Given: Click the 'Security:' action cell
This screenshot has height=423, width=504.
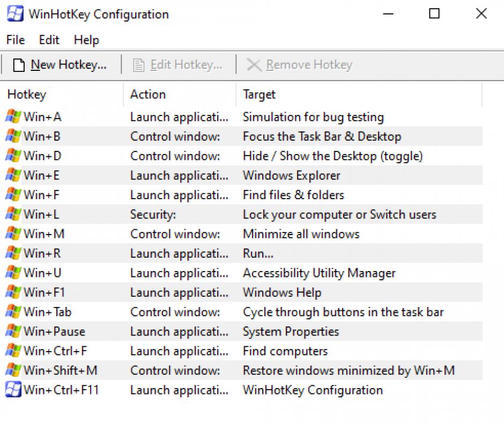Looking at the screenshot, I should pos(153,215).
